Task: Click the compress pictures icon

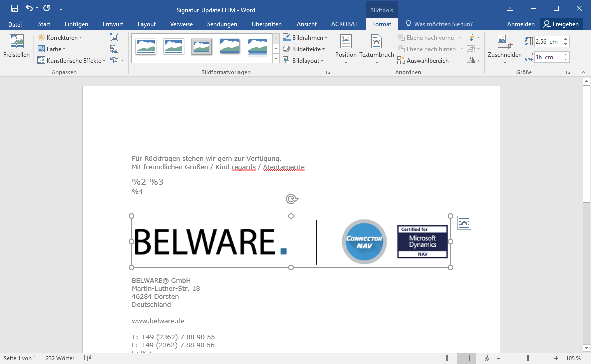Action: click(114, 37)
